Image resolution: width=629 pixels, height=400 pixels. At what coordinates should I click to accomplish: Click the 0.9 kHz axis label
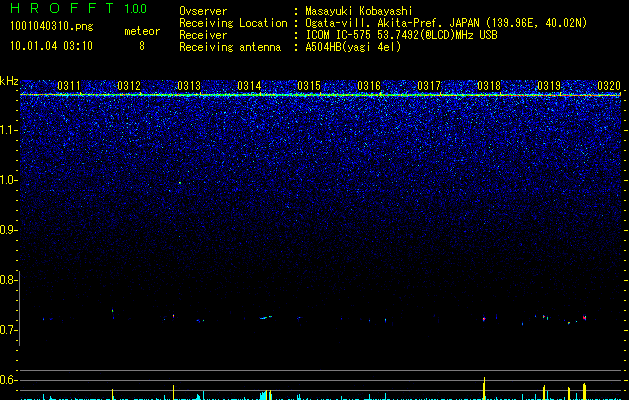8,230
